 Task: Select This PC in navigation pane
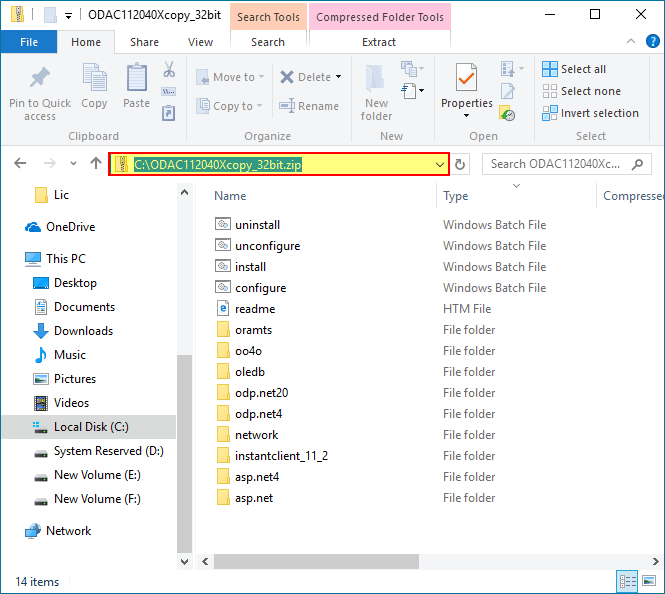[x=55, y=259]
